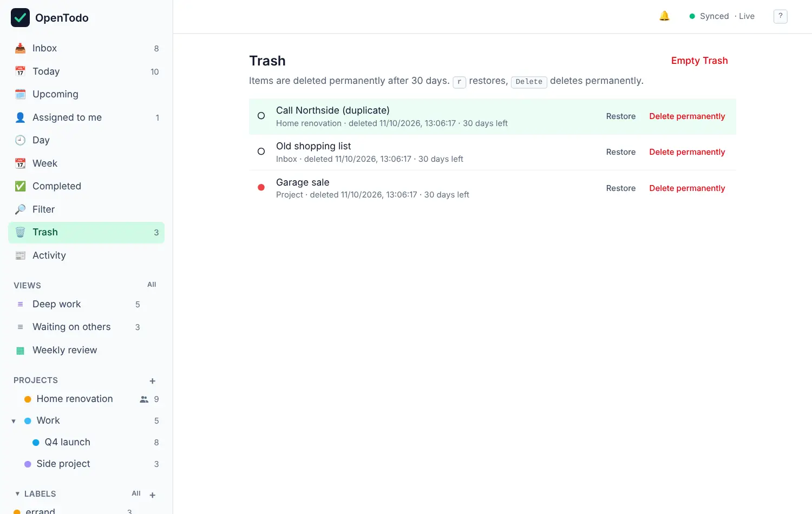Viewport: 812px width, 514px height.
Task: Collapse the Work project tree
Action: tap(14, 421)
